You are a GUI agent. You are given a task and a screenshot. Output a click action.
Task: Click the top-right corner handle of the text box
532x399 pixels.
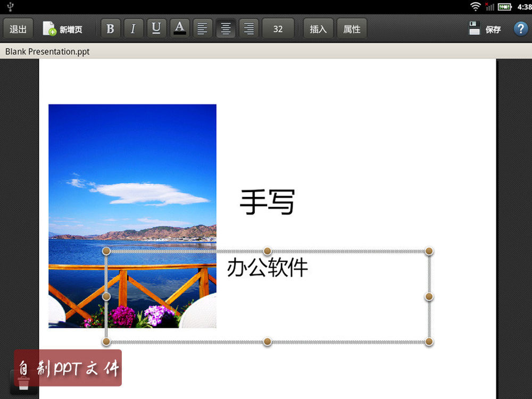click(429, 251)
